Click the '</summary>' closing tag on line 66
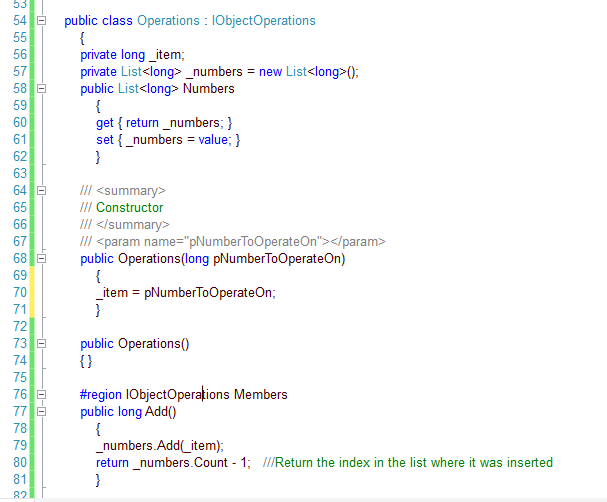This screenshot has height=502, width=607. pos(133,225)
